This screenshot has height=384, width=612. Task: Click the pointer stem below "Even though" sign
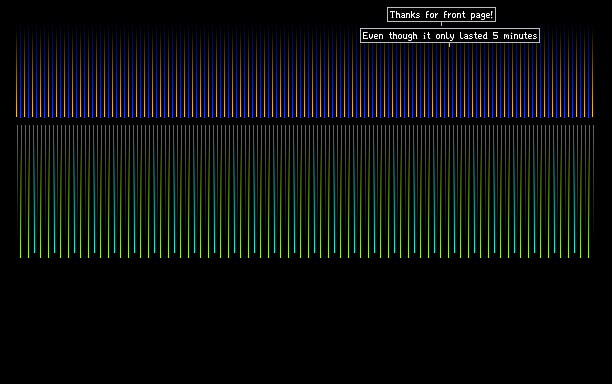tap(449, 45)
